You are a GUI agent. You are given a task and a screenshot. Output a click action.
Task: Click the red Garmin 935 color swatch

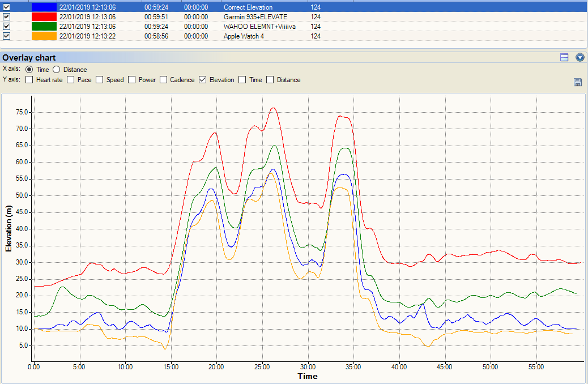point(44,17)
